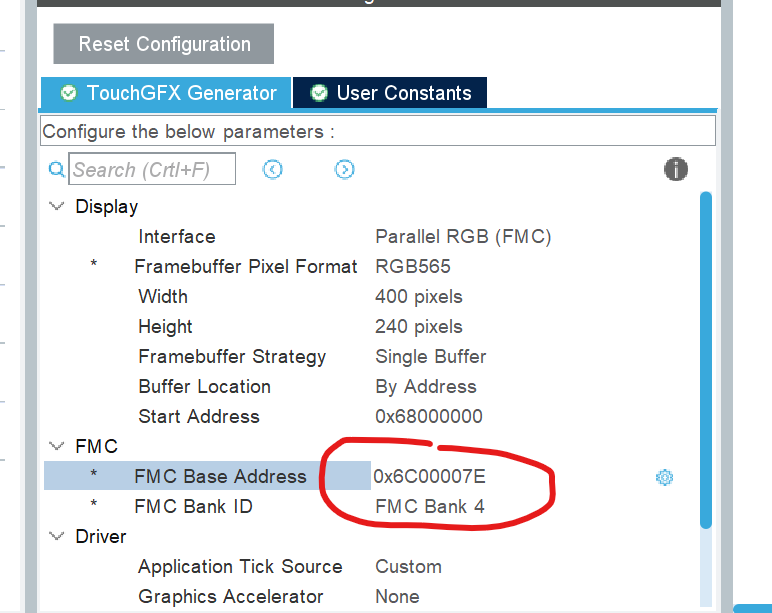
Task: Click green check icon on User Constants tab
Action: pyautogui.click(x=319, y=93)
